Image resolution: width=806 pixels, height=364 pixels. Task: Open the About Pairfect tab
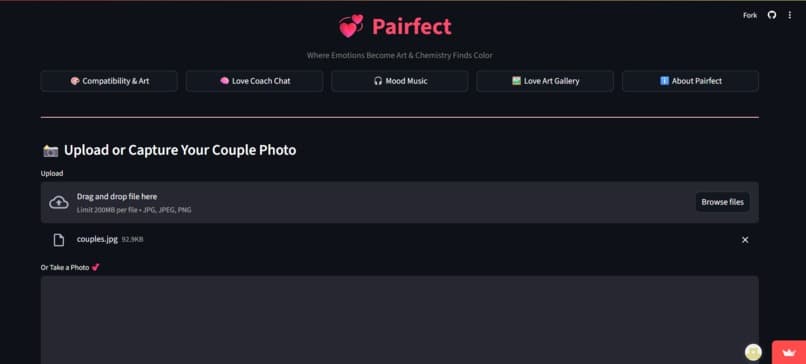tap(690, 81)
